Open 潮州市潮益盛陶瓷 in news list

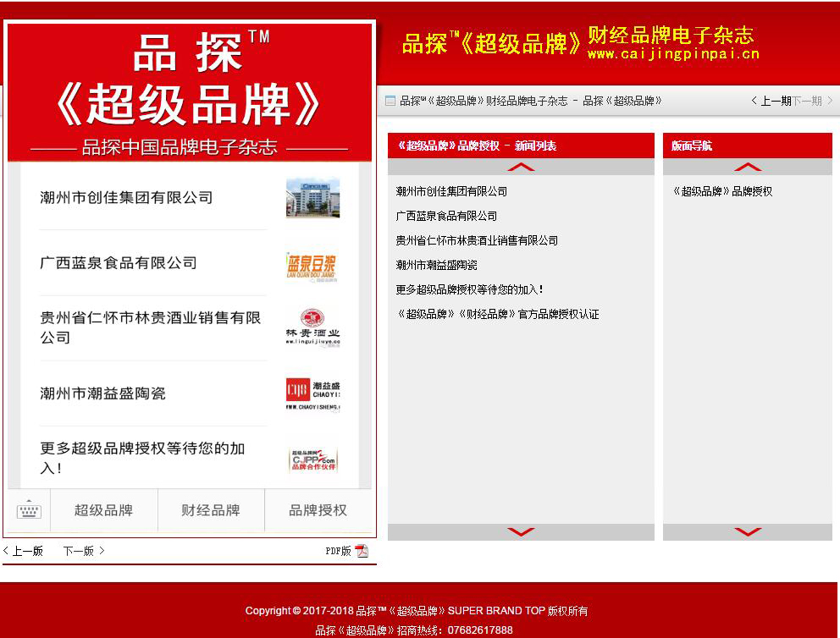coord(436,265)
